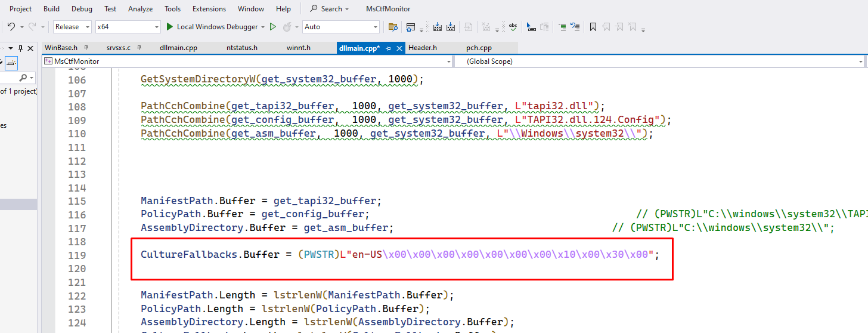Click the grayed-out step-into document icon

468,27
